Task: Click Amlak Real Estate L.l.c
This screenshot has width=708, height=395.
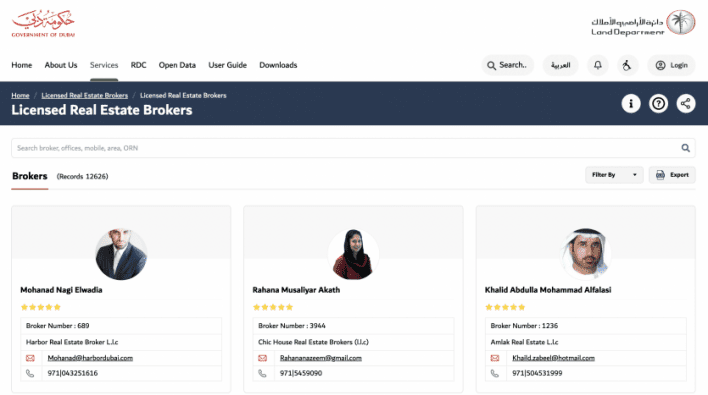Action: 524,342
